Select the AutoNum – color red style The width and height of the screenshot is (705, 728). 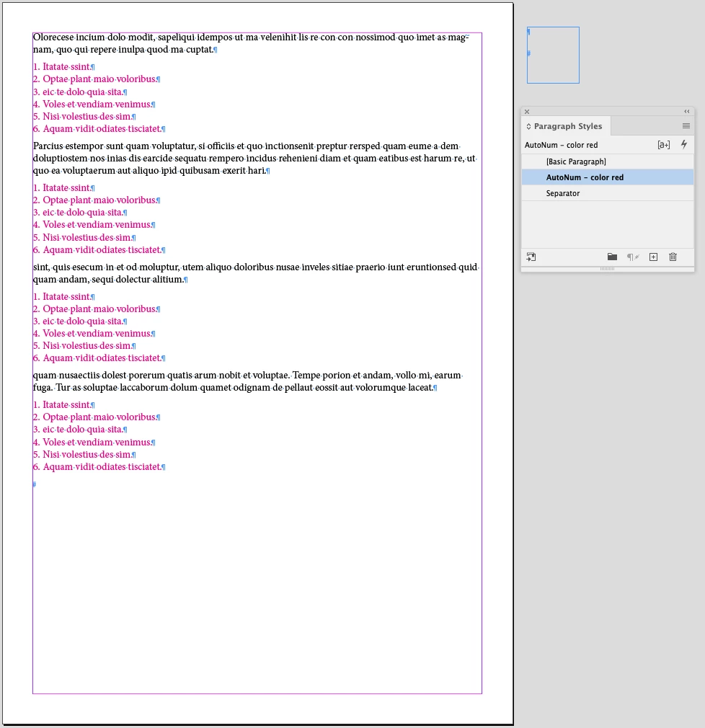[x=608, y=177]
